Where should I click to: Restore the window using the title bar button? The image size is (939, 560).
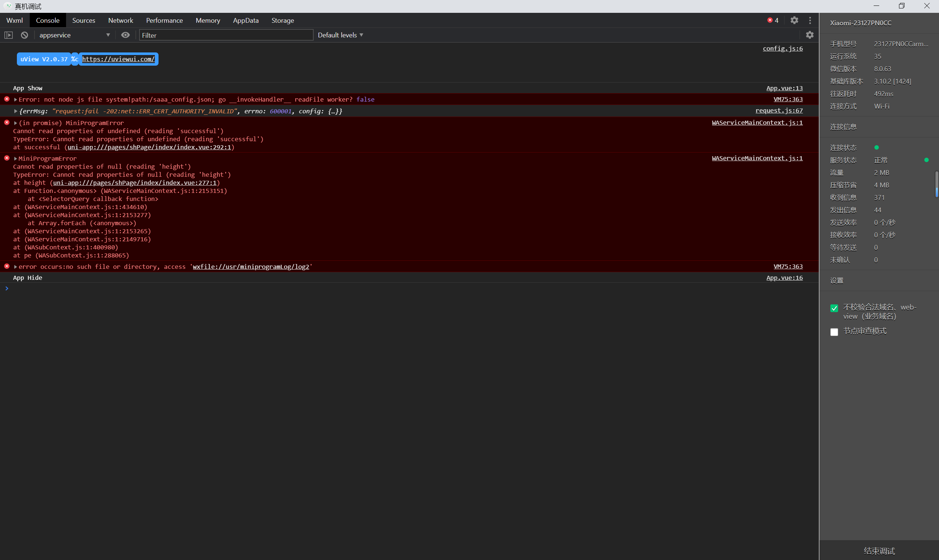point(901,6)
